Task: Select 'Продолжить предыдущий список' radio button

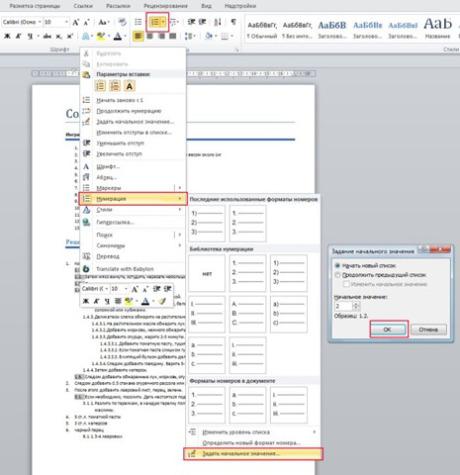Action: [x=337, y=275]
